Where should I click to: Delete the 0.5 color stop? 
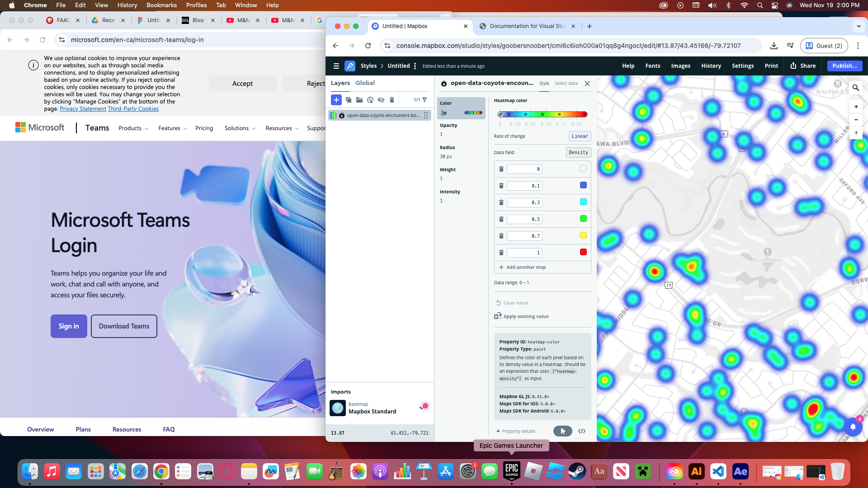point(501,219)
